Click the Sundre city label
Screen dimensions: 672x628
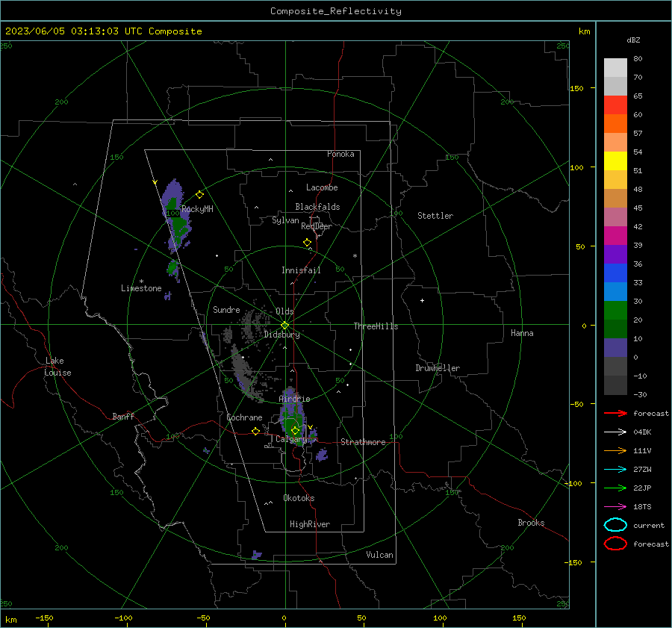click(226, 309)
